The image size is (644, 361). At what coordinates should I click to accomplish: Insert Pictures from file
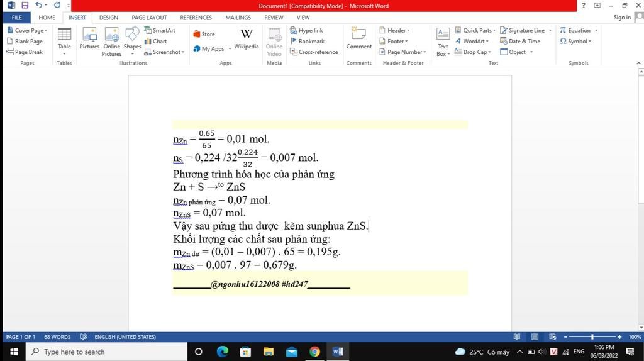click(x=89, y=38)
